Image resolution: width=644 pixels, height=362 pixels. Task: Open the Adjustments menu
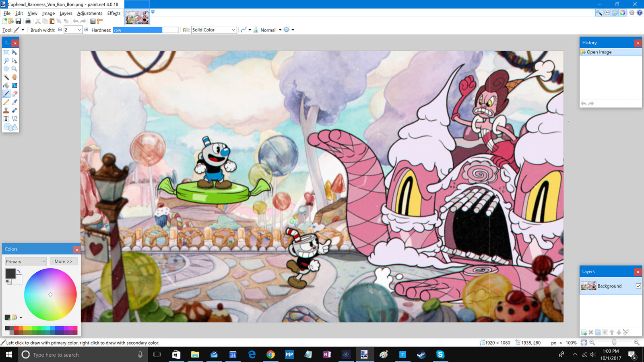click(89, 13)
